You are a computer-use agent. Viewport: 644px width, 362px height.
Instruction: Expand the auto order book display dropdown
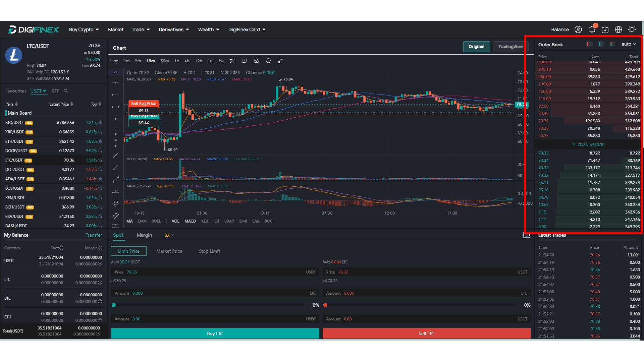tap(629, 44)
